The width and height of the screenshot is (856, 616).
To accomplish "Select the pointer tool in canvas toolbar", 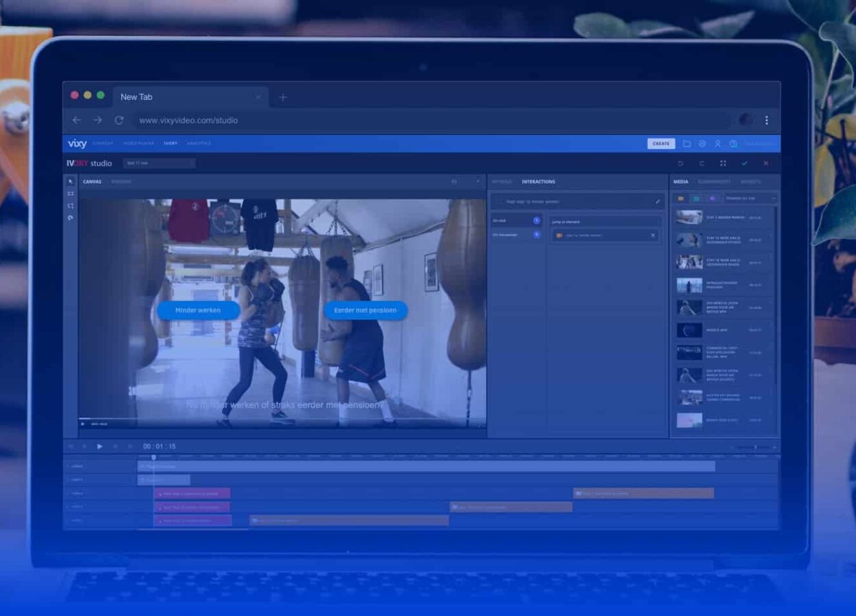I will (71, 181).
